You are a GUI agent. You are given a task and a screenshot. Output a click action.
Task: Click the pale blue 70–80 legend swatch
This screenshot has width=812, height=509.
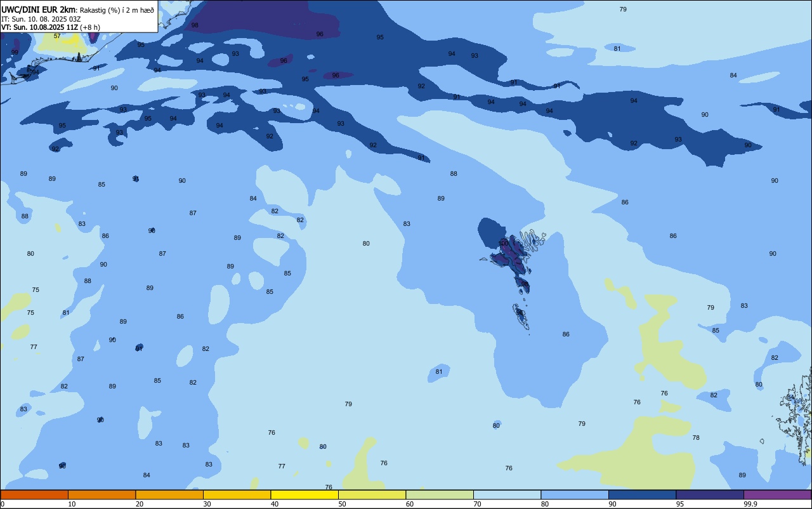(507, 494)
